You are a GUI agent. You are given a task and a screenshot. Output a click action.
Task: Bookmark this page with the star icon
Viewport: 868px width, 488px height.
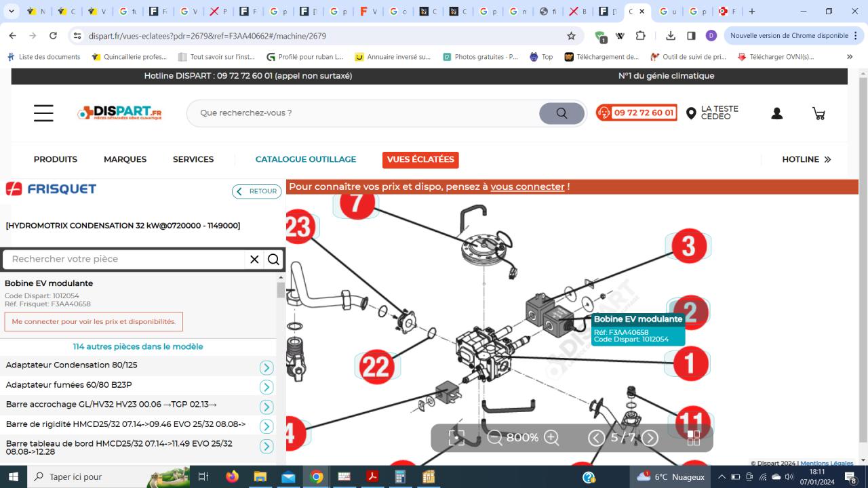click(x=571, y=36)
